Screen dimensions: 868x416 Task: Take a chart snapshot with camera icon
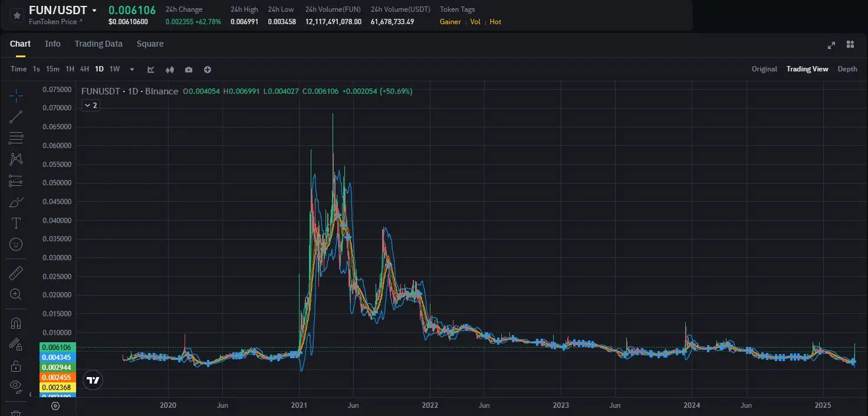coord(189,70)
